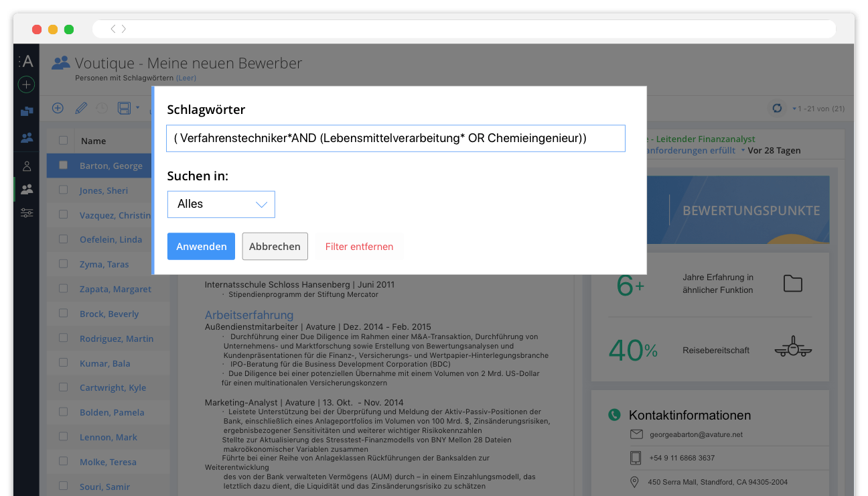The height and width of the screenshot is (496, 868).
Task: Check the box for Barton, George
Action: pos(63,165)
